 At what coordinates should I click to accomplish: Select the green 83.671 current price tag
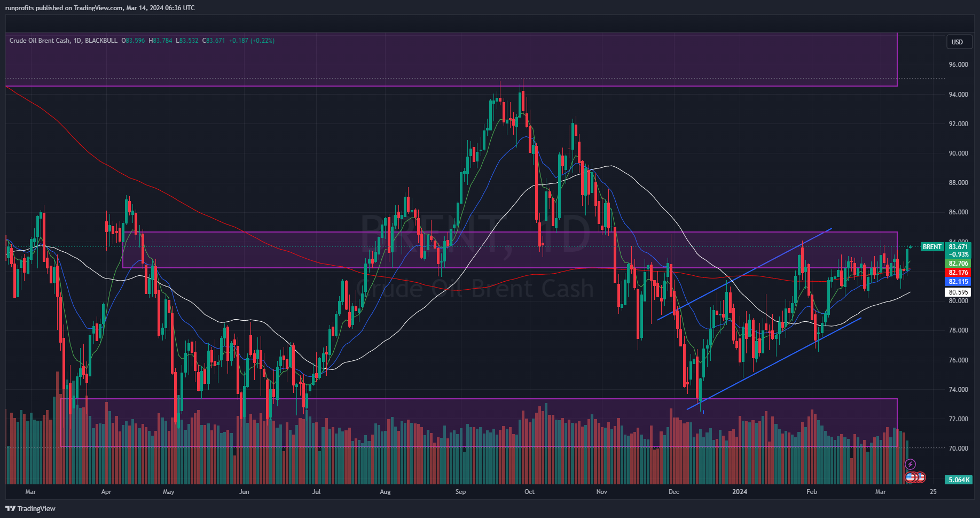[x=958, y=247]
